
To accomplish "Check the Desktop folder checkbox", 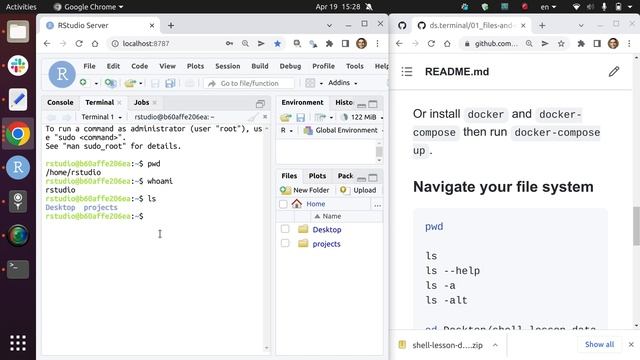I will [285, 229].
